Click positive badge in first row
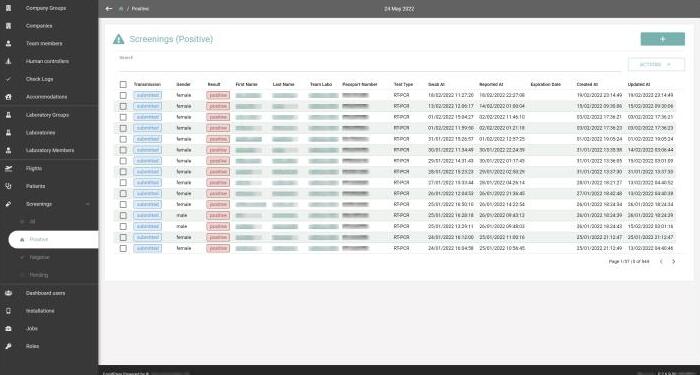This screenshot has width=700, height=375. click(x=218, y=95)
